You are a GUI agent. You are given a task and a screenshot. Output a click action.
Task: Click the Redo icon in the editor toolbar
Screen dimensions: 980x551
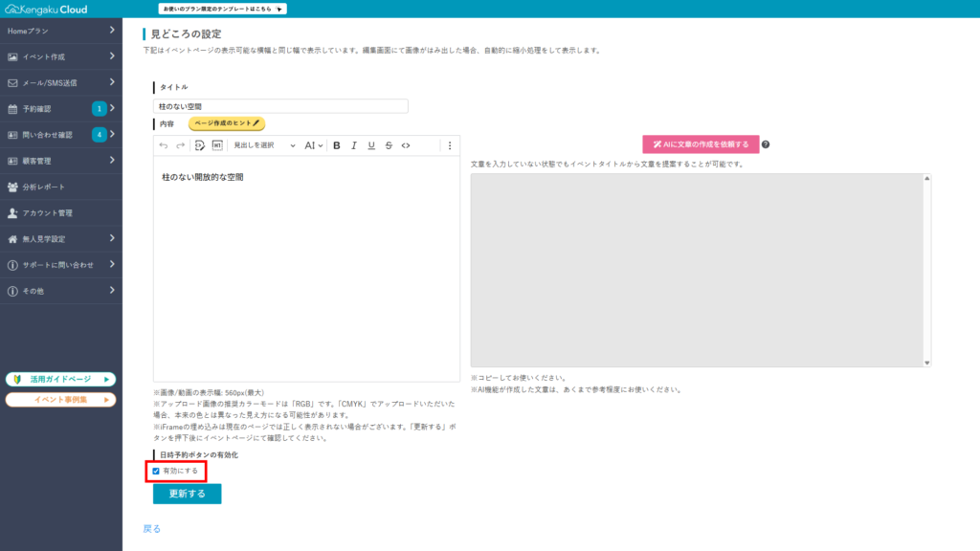point(180,144)
